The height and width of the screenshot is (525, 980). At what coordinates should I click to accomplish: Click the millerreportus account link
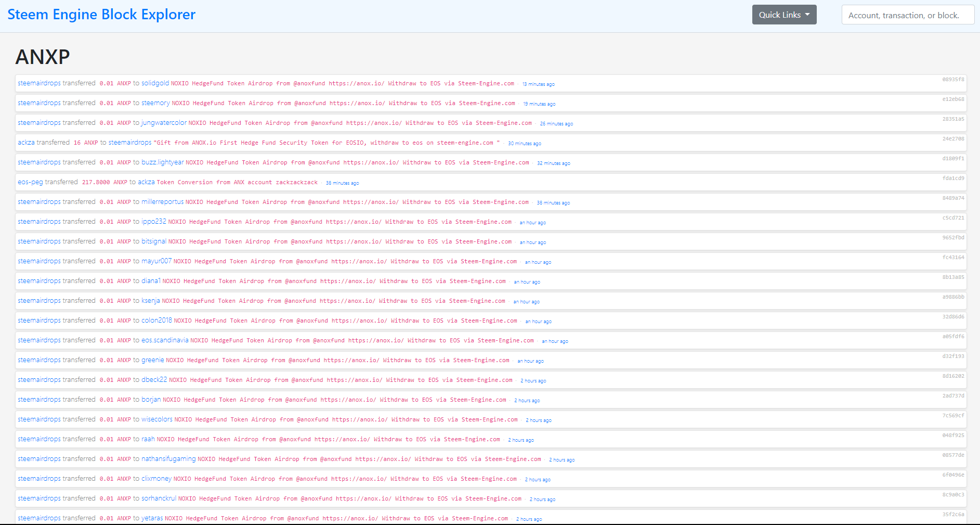click(162, 202)
